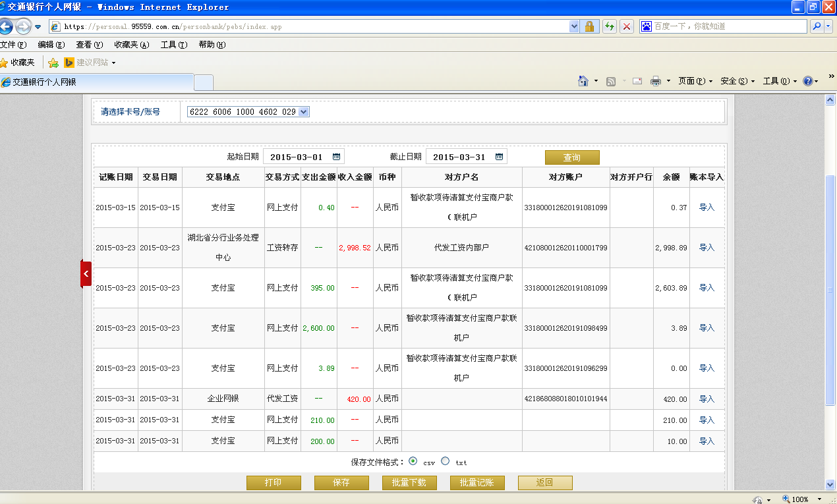Viewport: 837px width, 504px height.
Task: Open the end date calendar picker
Action: 499,157
